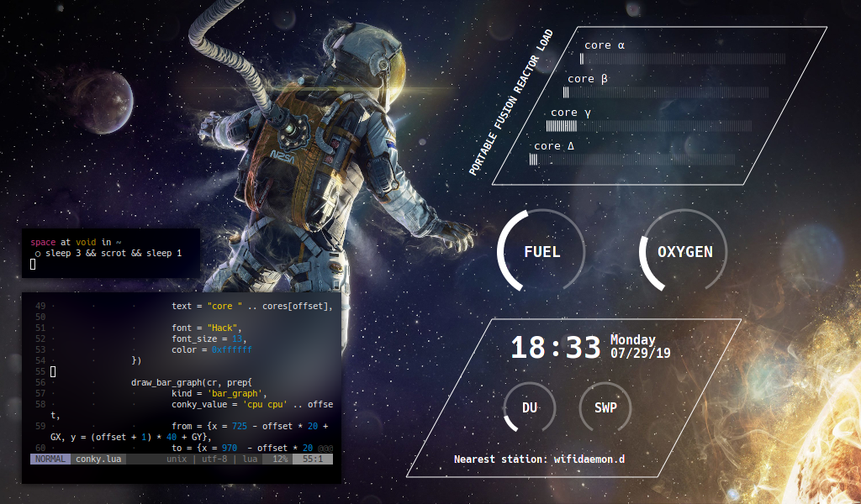Click the "Hack" font string in Vim
This screenshot has height=504, width=861.
222,328
